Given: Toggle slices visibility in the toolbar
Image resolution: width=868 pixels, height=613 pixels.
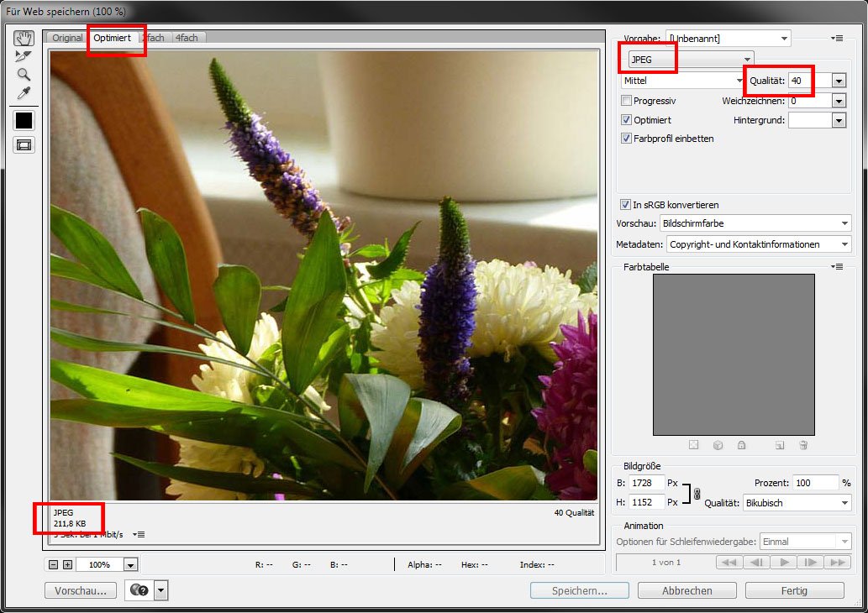Looking at the screenshot, I should click(x=23, y=144).
